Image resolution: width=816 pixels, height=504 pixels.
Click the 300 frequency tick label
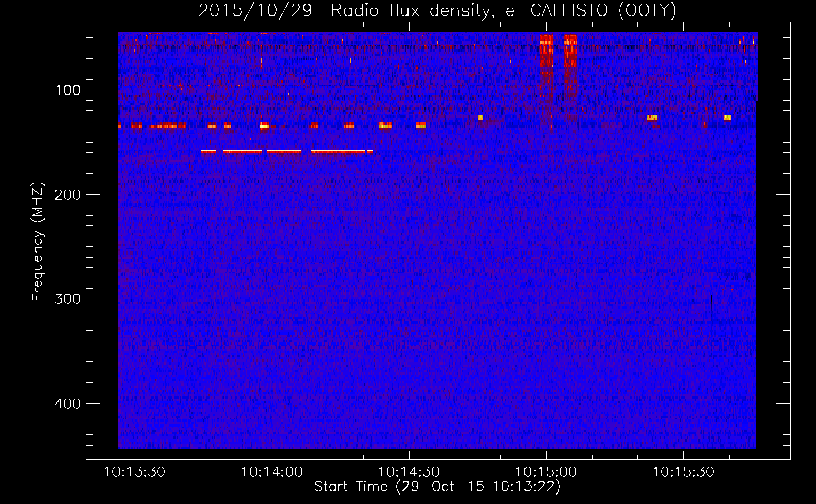coord(68,299)
